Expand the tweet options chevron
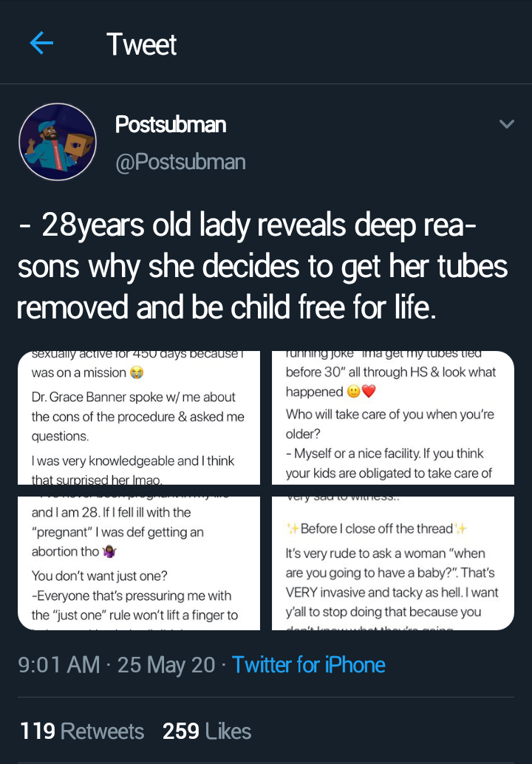Image resolution: width=532 pixels, height=764 pixels. (506, 124)
